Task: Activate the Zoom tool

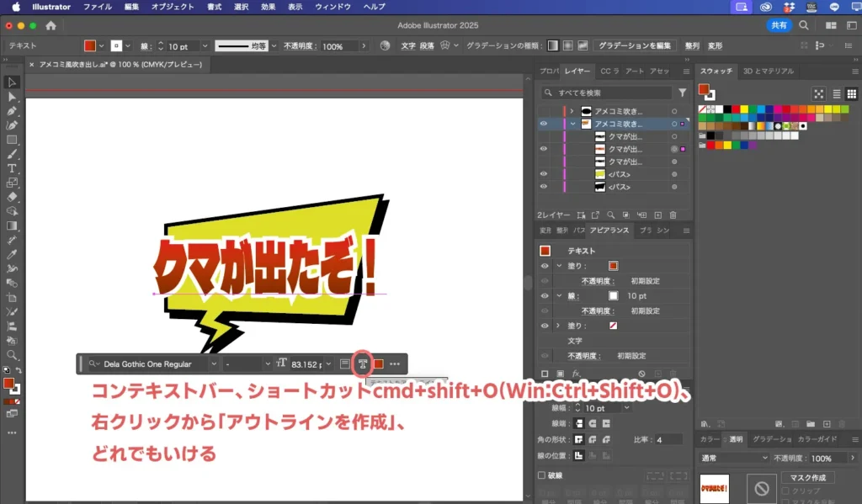Action: click(x=12, y=355)
